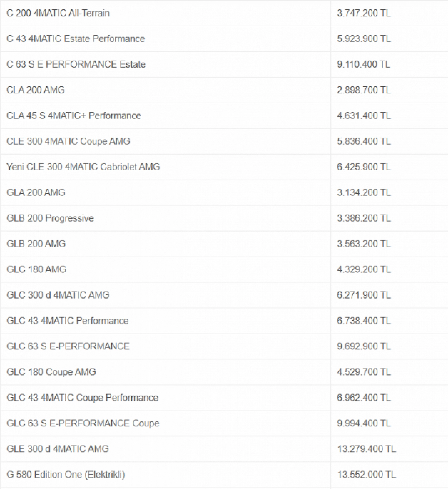Select the C 200 4MATIC All-Terrain model name
The width and height of the screenshot is (448, 489).
(58, 13)
